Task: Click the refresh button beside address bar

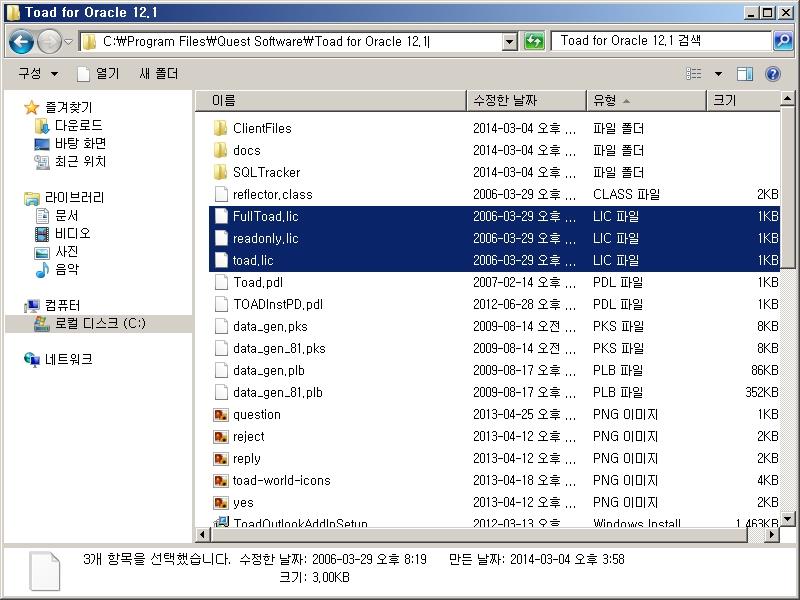Action: pos(534,41)
